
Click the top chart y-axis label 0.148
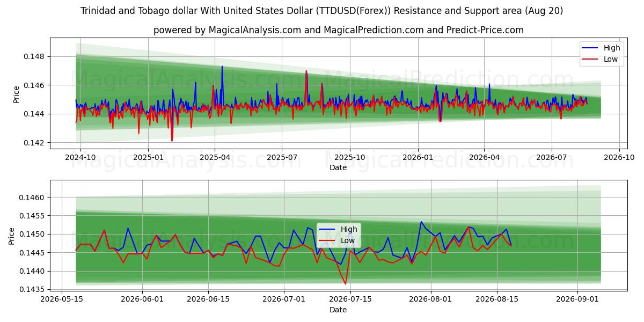(x=34, y=56)
